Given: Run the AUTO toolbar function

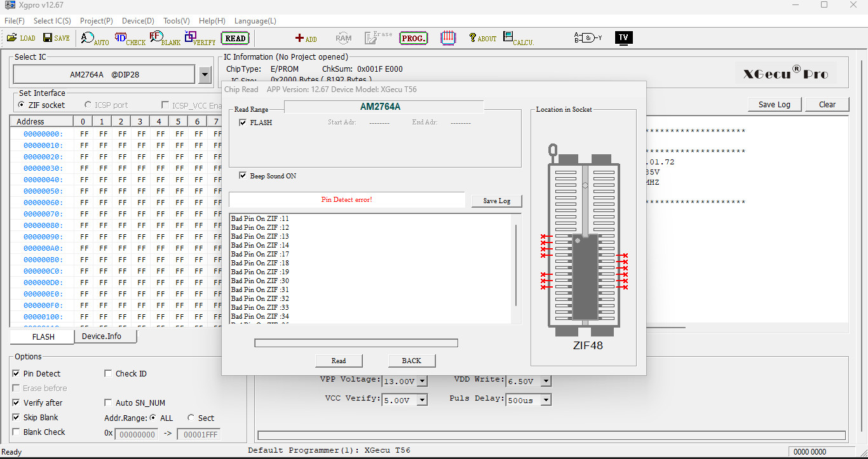Looking at the screenshot, I should [95, 39].
